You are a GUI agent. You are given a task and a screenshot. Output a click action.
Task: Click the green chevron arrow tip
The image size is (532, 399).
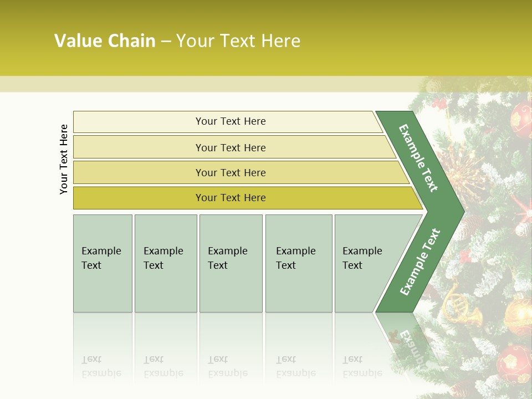pyautogui.click(x=459, y=211)
